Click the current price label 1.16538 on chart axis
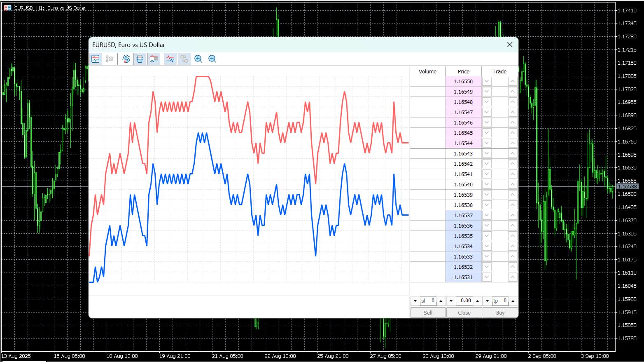Screen dimensions: 644x362 [627, 187]
